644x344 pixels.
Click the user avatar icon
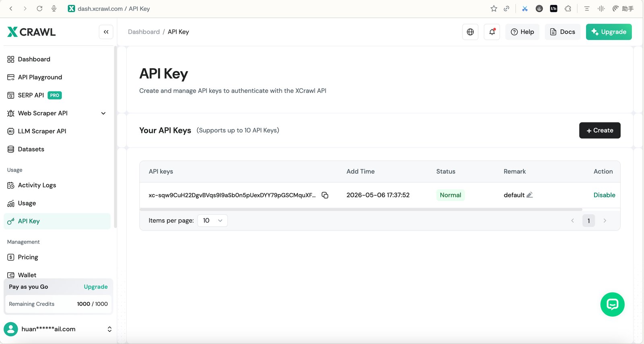(x=11, y=329)
